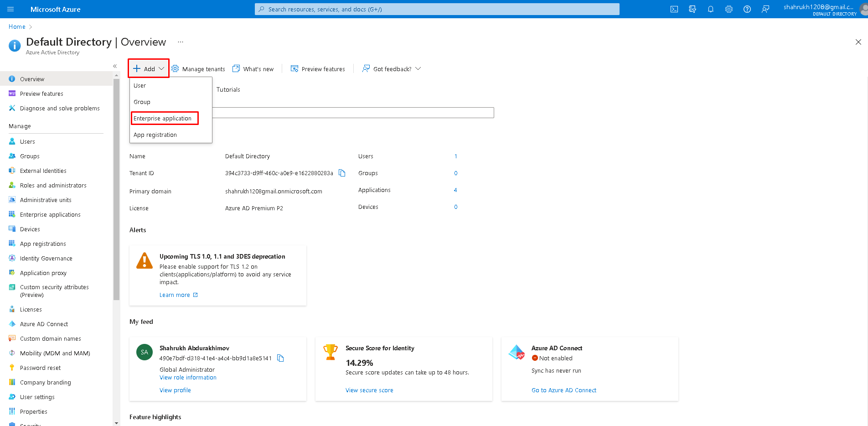Select Group from the Add menu
The image size is (868, 426).
click(170, 102)
